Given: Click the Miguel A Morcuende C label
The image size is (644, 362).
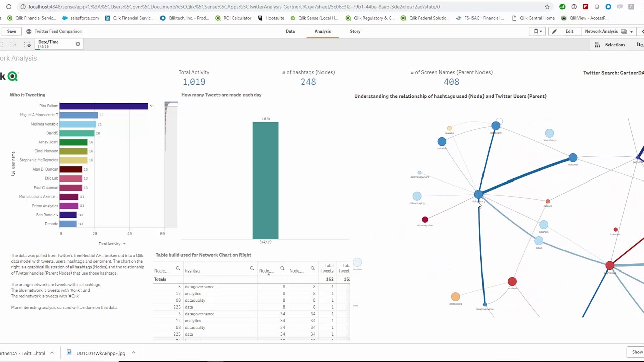Looking at the screenshot, I should [39, 115].
